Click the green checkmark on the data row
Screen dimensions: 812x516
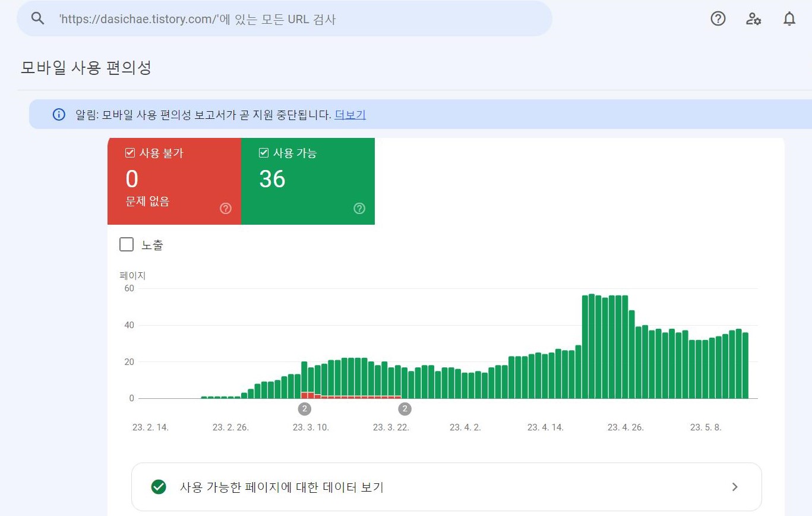click(157, 487)
